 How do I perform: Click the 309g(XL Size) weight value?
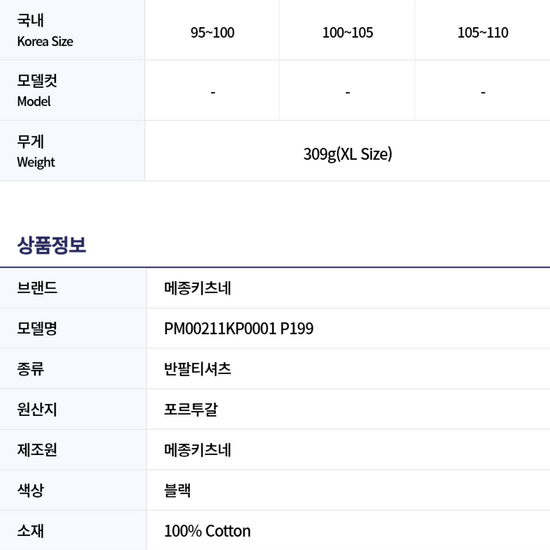(x=348, y=154)
